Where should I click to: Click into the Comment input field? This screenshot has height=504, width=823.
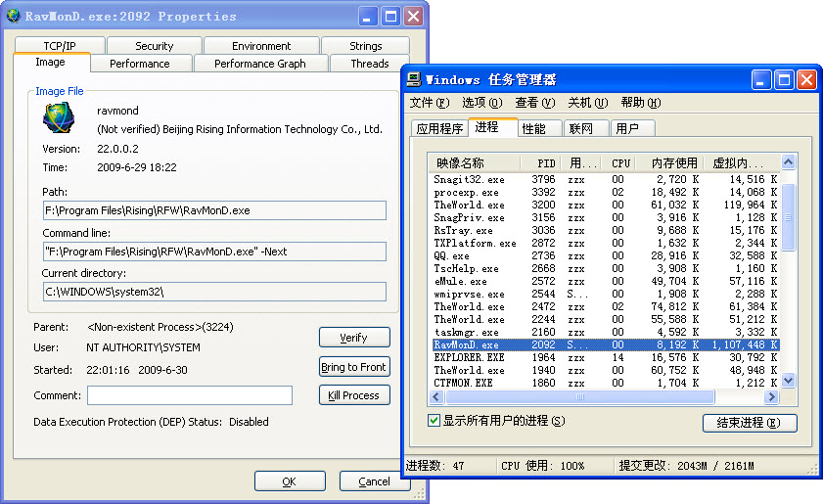pyautogui.click(x=190, y=395)
